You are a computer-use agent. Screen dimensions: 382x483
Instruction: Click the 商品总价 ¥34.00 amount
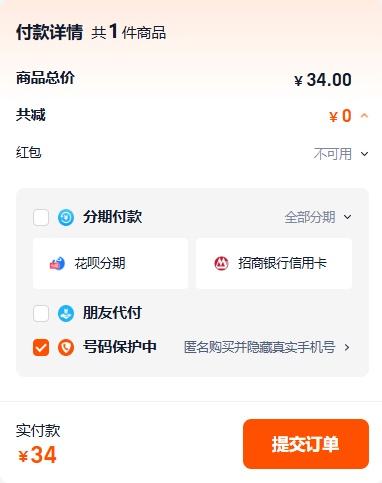(323, 80)
